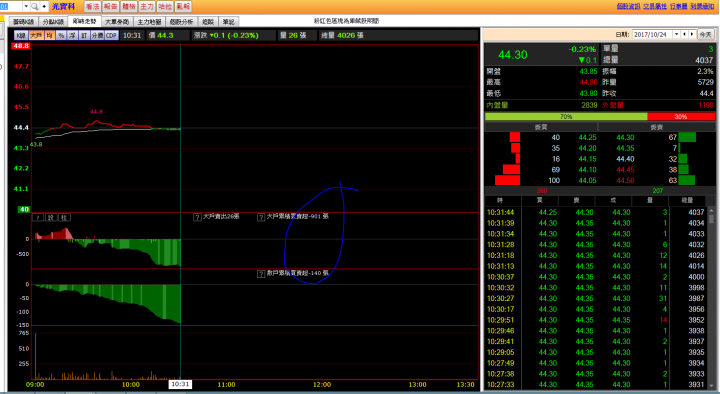Click the stock code input field
The height and width of the screenshot is (394, 720).
click(x=11, y=6)
